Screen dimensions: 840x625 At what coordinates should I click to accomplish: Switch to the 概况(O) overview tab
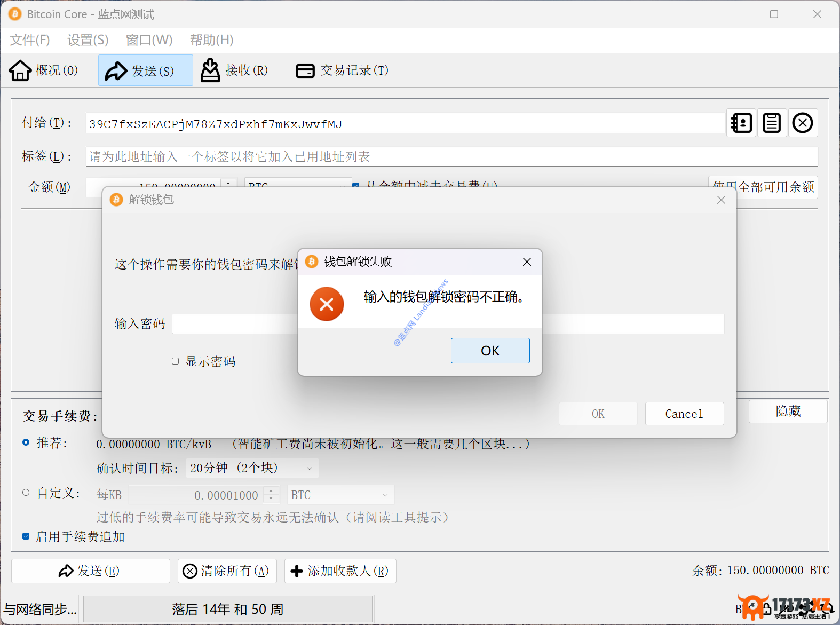tap(44, 70)
